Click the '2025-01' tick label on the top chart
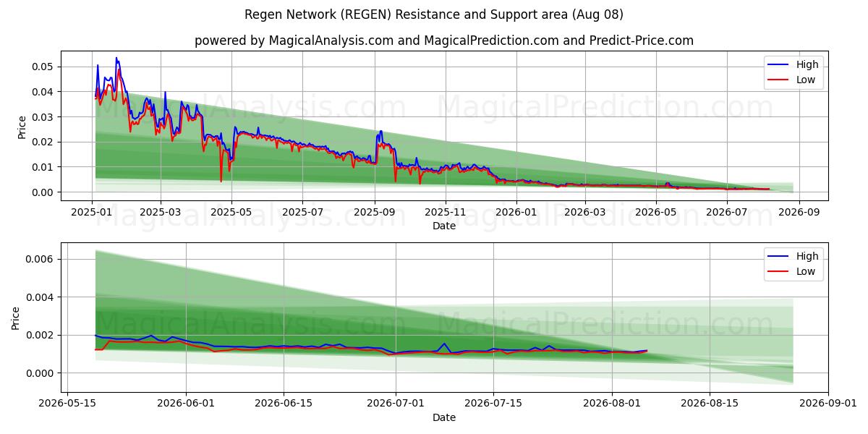Image resolution: width=868 pixels, height=434 pixels. (92, 212)
